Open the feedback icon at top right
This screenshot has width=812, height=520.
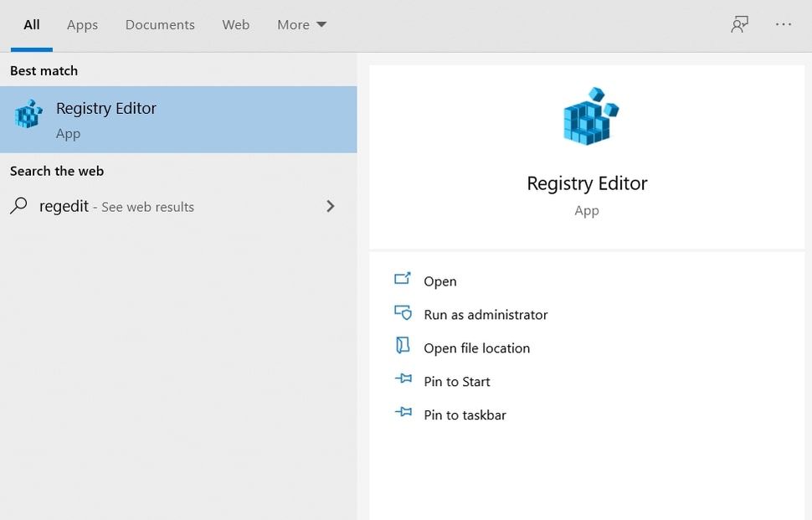[738, 24]
